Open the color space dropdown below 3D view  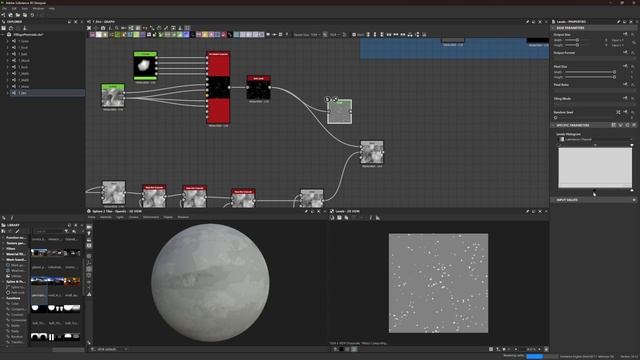coord(111,349)
